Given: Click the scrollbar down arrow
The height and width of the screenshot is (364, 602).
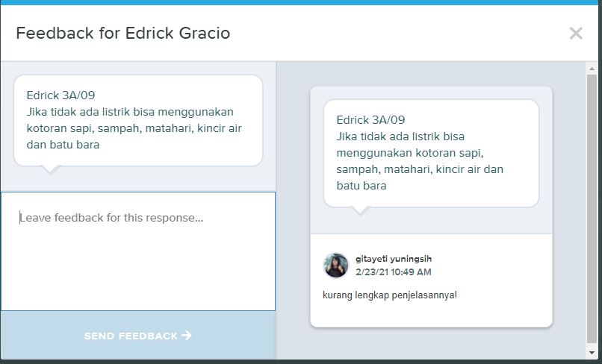Looking at the screenshot, I should click(592, 353).
